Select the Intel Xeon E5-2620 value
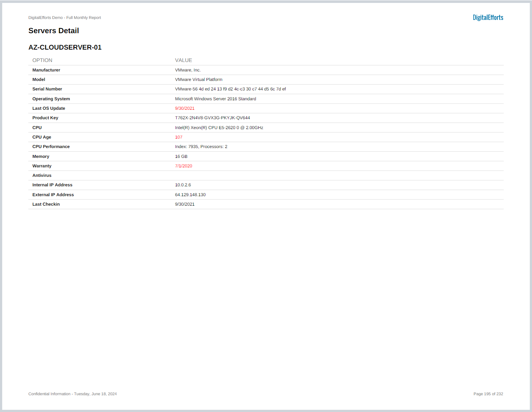 tap(219, 128)
